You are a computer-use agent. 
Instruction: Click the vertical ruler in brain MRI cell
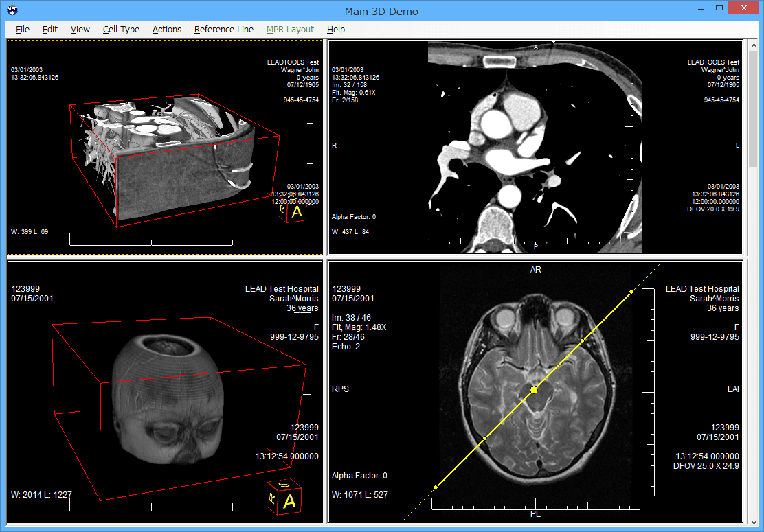click(649, 393)
